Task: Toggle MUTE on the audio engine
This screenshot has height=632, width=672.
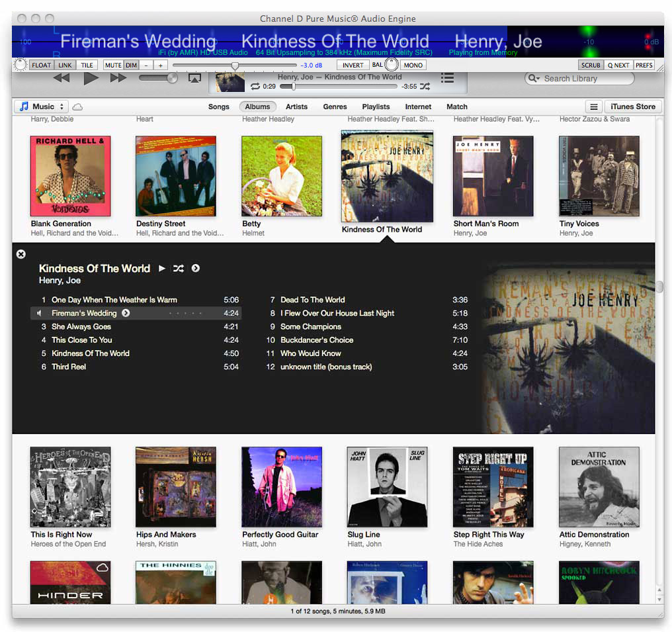Action: click(113, 65)
